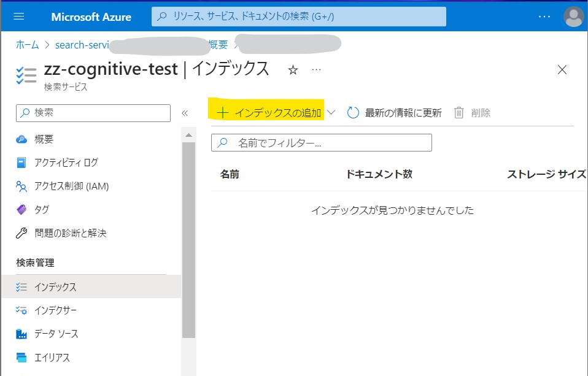Open the search-servi breadcrumb link
The height and width of the screenshot is (376, 588).
[82, 45]
